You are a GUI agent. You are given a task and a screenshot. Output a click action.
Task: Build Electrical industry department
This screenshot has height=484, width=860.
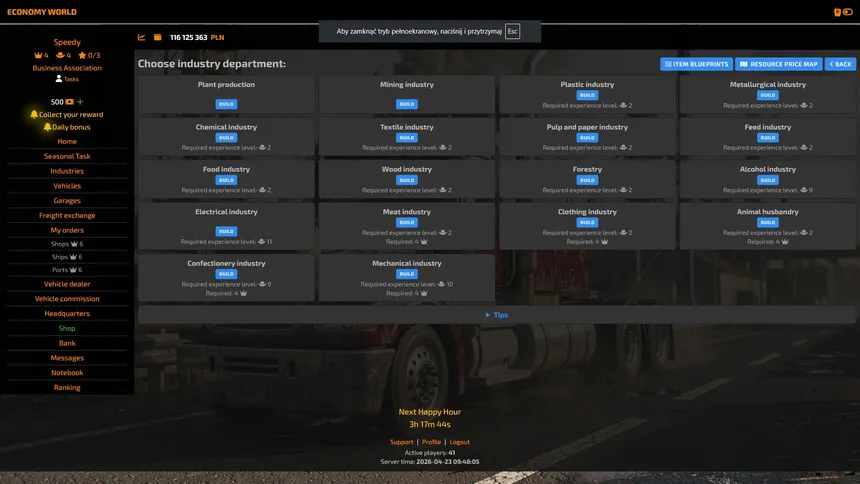pyautogui.click(x=226, y=232)
